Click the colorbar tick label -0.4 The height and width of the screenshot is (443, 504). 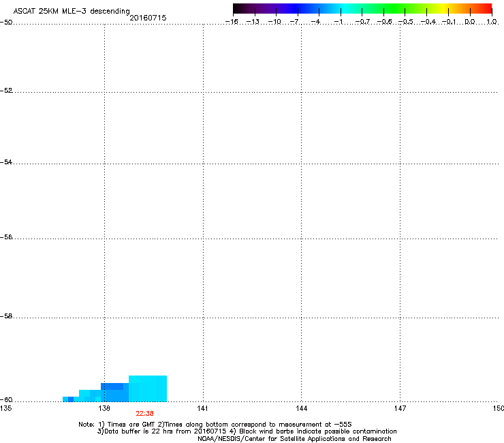[428, 22]
